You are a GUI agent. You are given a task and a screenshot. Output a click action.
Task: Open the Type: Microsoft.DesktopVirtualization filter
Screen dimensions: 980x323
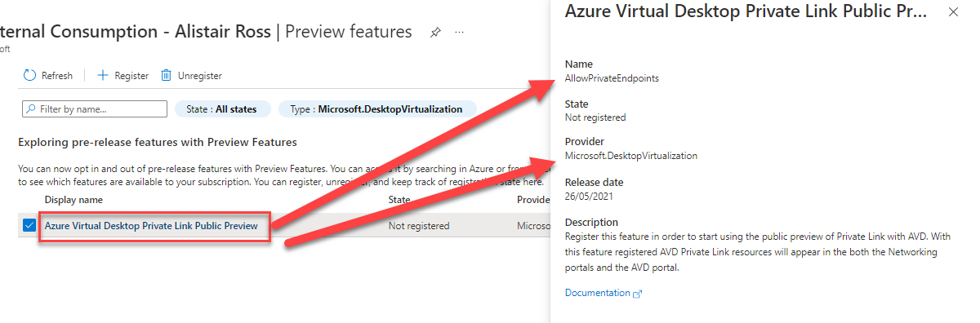(x=376, y=108)
